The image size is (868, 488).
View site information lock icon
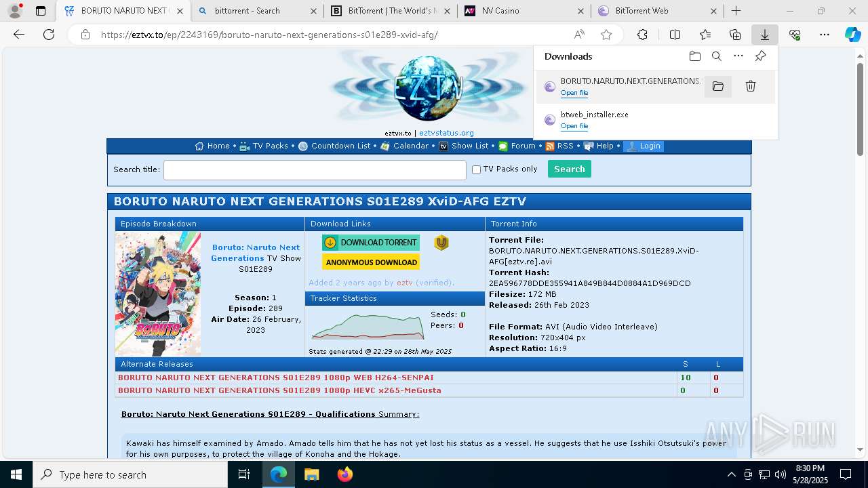pos(85,35)
